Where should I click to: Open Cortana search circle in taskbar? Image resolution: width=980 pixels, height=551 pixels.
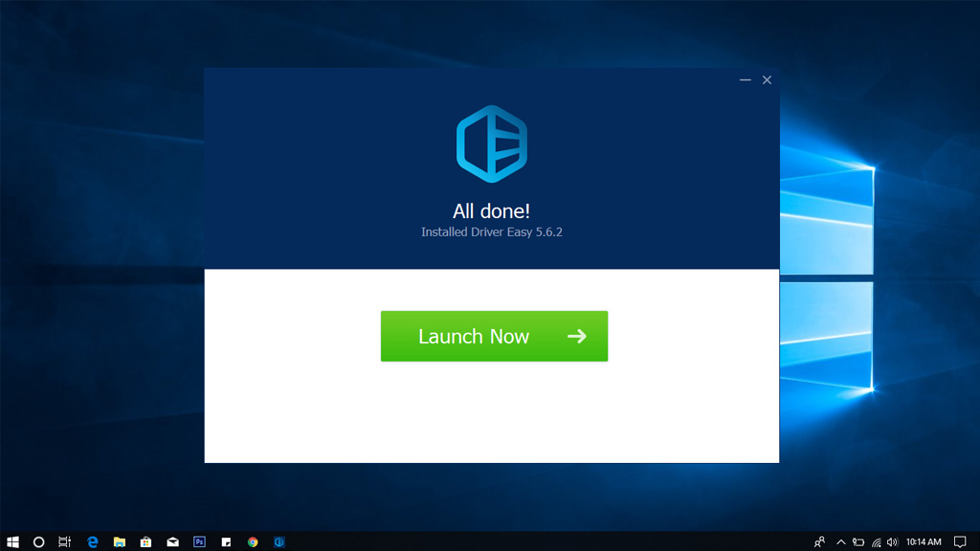pyautogui.click(x=38, y=541)
